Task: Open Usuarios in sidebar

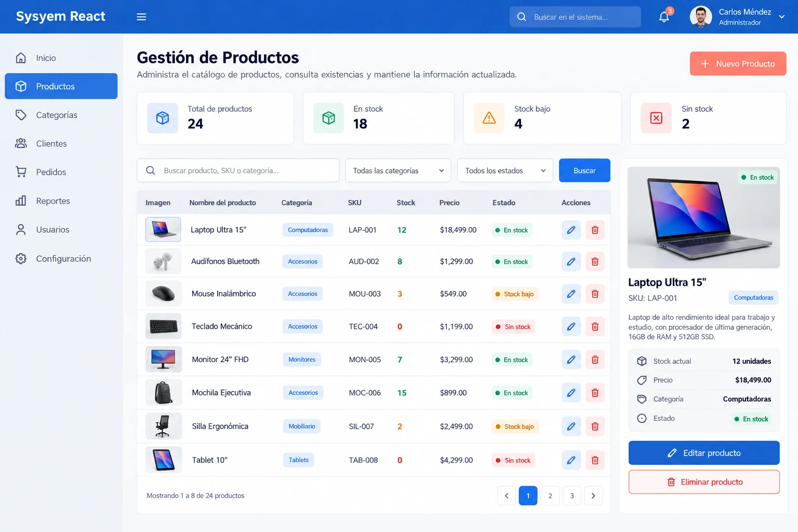Action: point(61,230)
